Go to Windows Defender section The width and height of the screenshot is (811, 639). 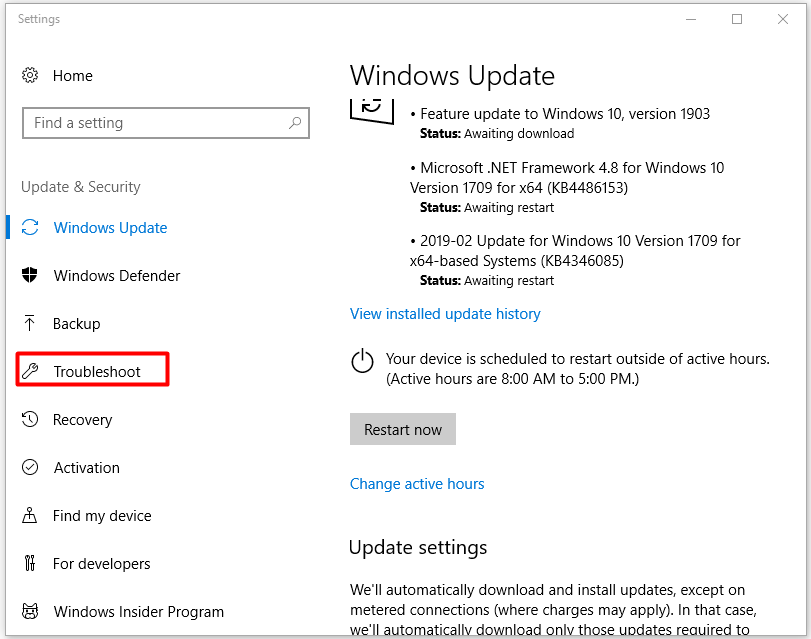pos(117,276)
